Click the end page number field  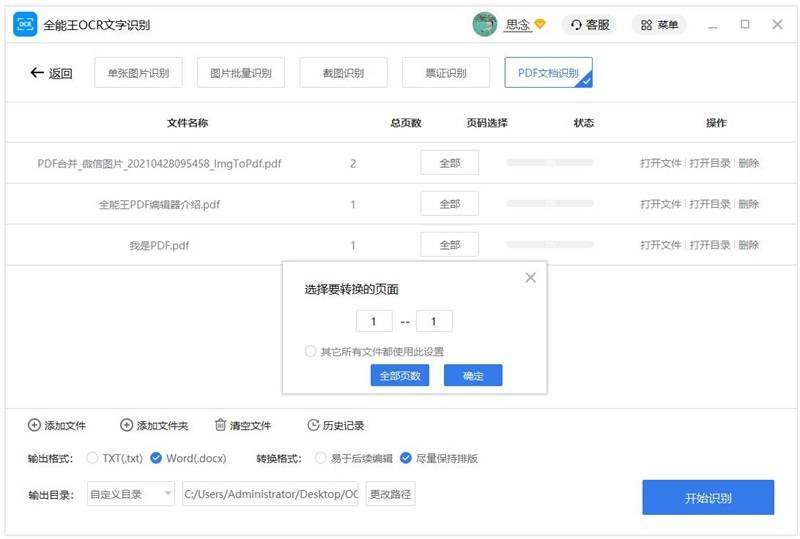(434, 321)
